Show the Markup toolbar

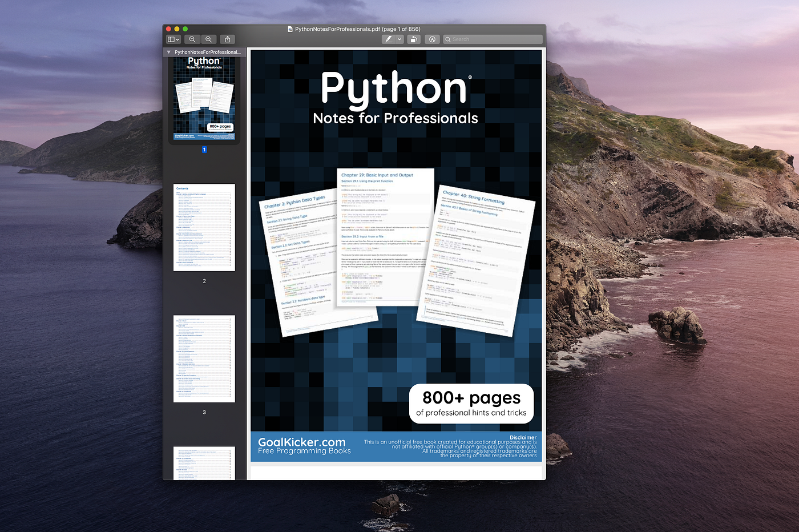(x=432, y=39)
